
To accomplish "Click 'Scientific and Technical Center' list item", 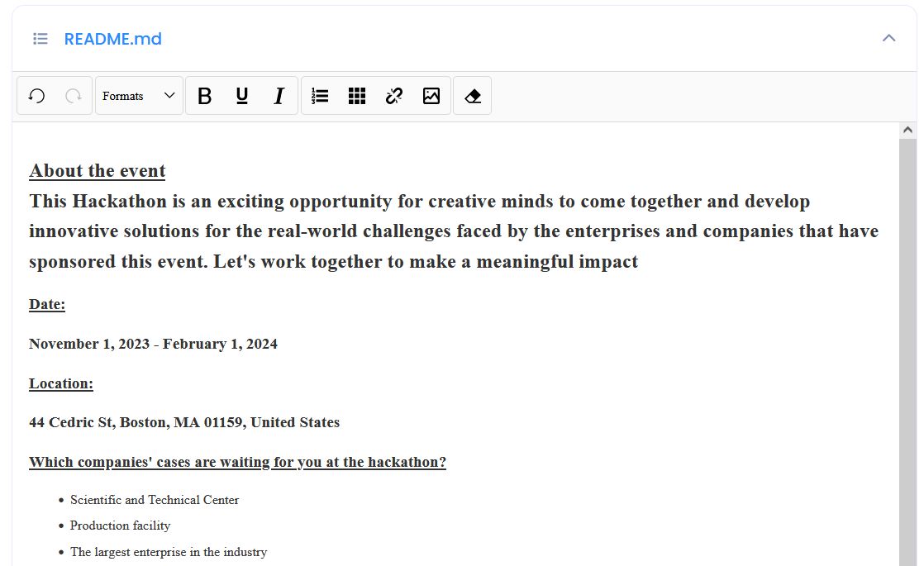I will coord(155,500).
